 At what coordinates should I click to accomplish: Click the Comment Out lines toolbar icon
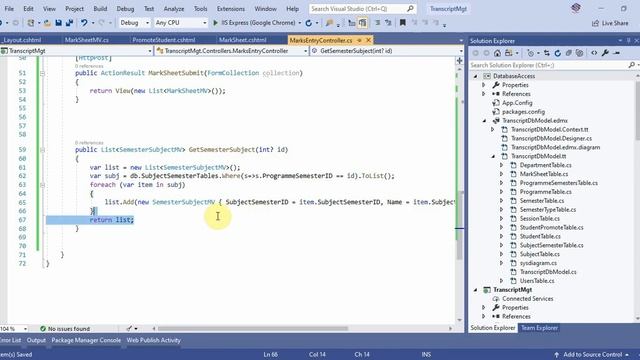pyautogui.click(x=378, y=23)
